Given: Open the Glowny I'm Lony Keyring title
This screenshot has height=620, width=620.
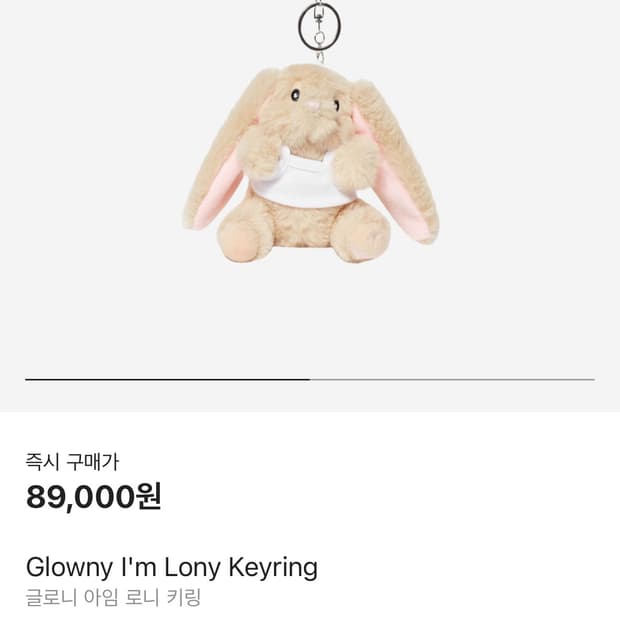Looking at the screenshot, I should pyautogui.click(x=172, y=567).
